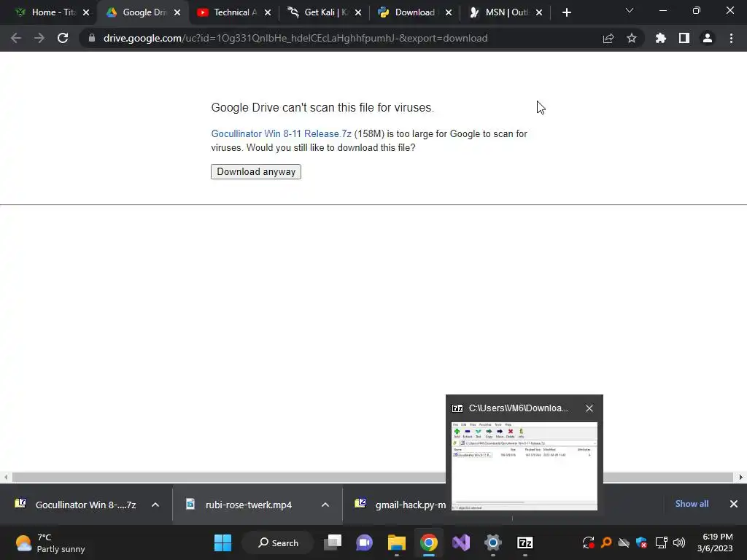Open Task View from taskbar
747x560 pixels.
click(333, 542)
